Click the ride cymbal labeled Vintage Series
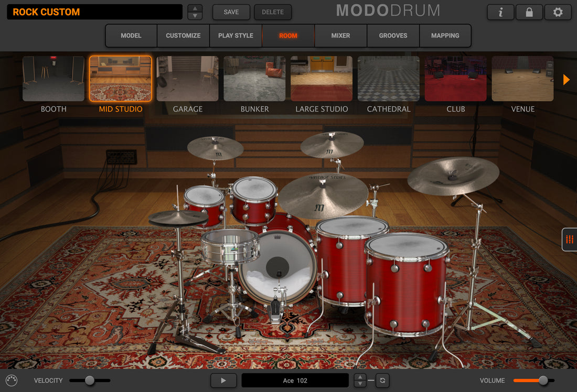The height and width of the screenshot is (392, 577). coord(323,195)
